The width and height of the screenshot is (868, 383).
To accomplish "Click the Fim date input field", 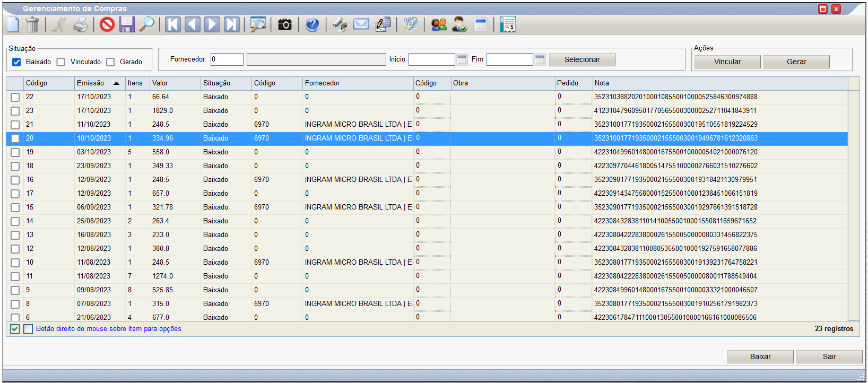I will pos(510,59).
